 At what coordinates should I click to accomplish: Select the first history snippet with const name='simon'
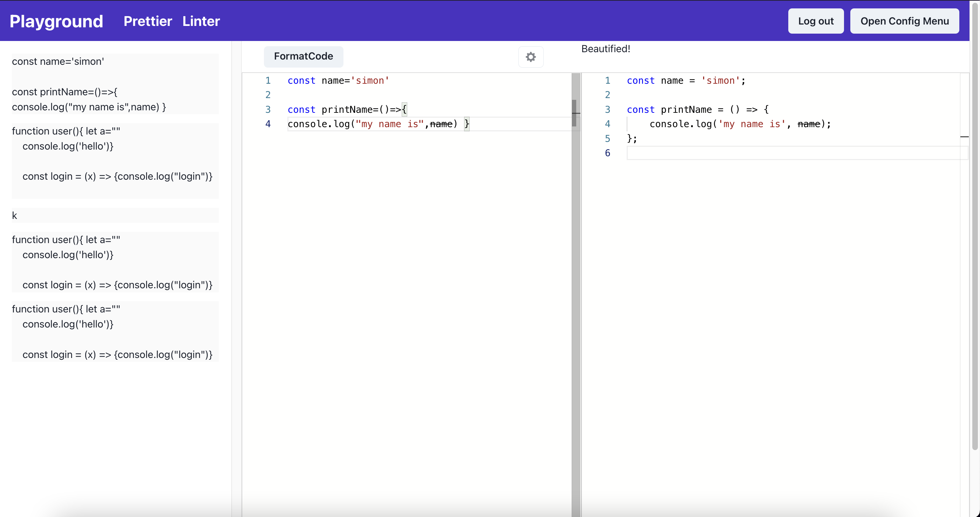114,84
